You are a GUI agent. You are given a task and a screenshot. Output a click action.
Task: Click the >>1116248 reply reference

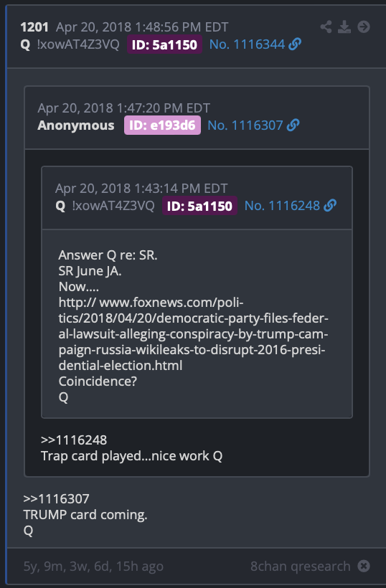point(74,440)
